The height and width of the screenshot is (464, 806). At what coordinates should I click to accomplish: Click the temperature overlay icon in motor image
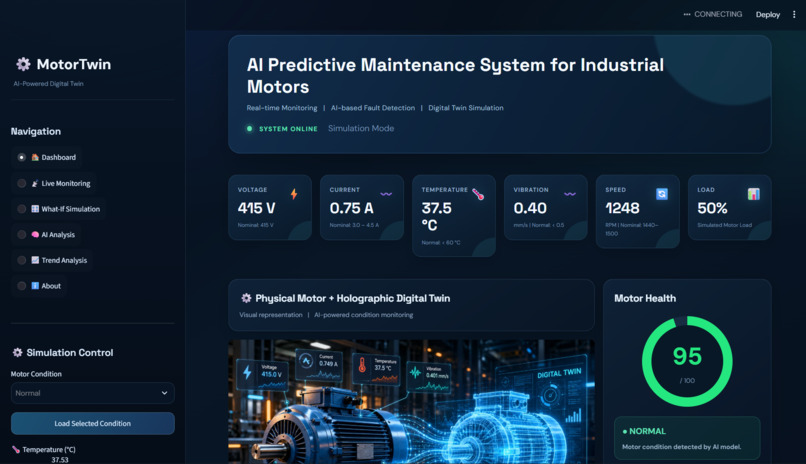(362, 365)
